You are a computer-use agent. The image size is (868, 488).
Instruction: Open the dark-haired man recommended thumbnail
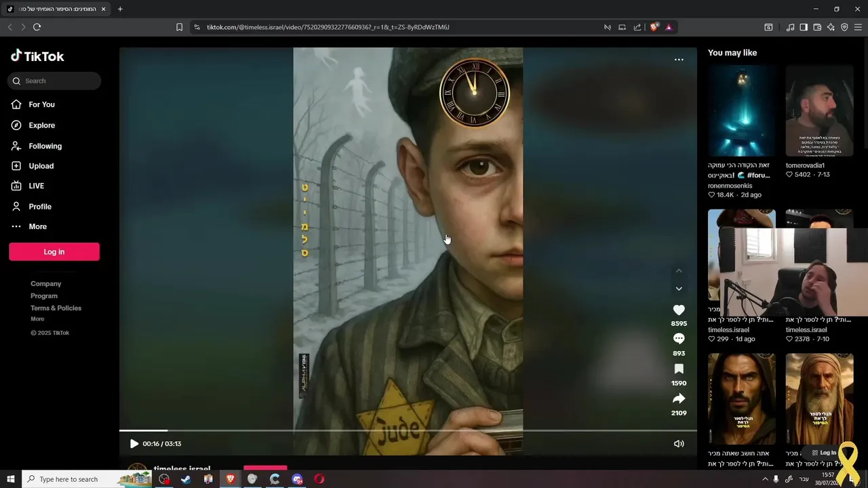(x=742, y=399)
